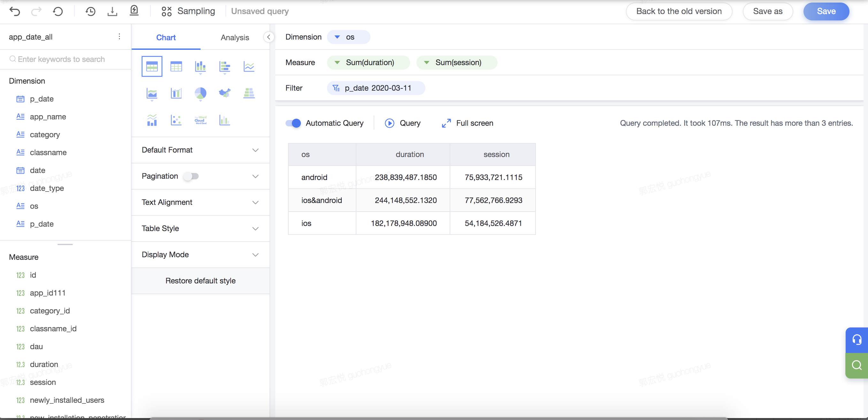
Task: Select category in Dimension list
Action: coord(45,135)
